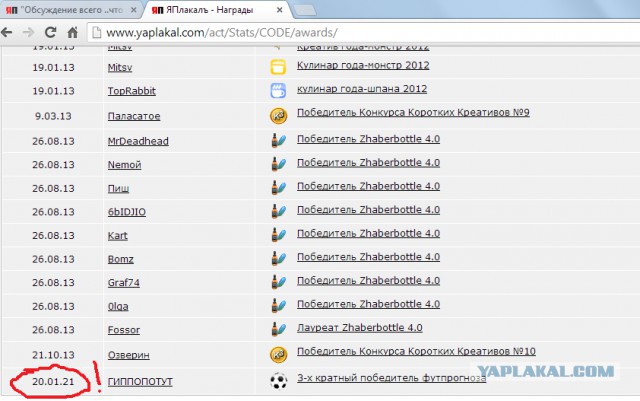Screen dimensions: 640x401
Task: Click the date 9.03.13
Action: coord(53,116)
